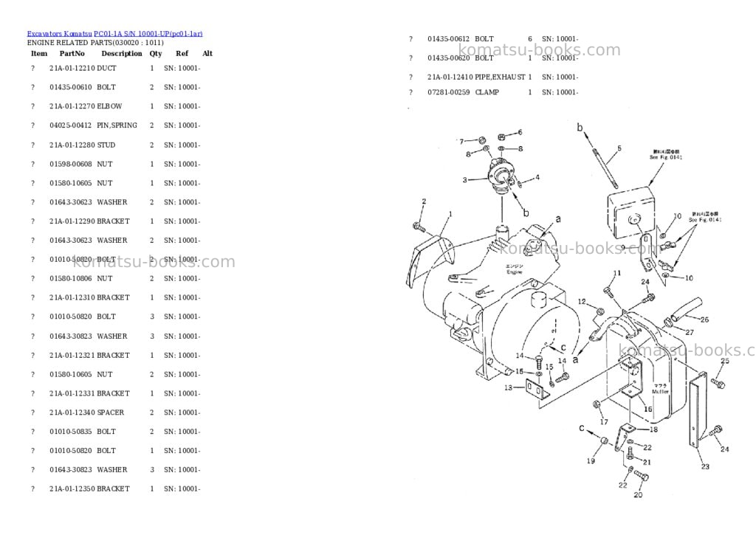
Task: Select the PIPE,EXHAUST description
Action: pyautogui.click(x=500, y=77)
